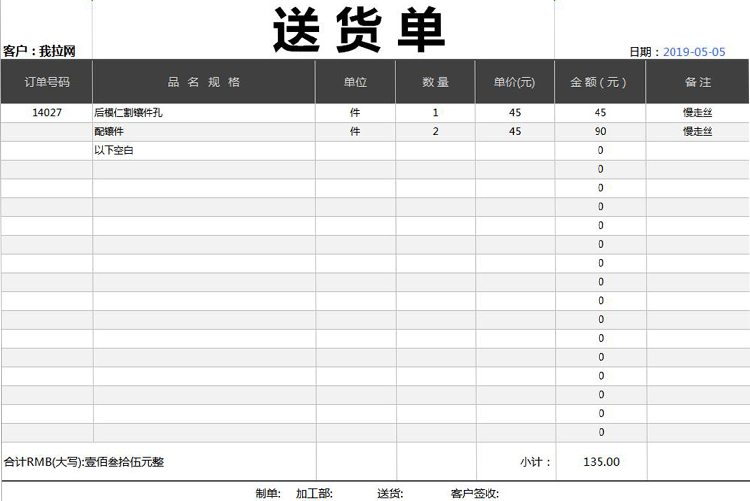Click the 制单 footer label
The width and height of the screenshot is (750, 501).
[x=268, y=493]
